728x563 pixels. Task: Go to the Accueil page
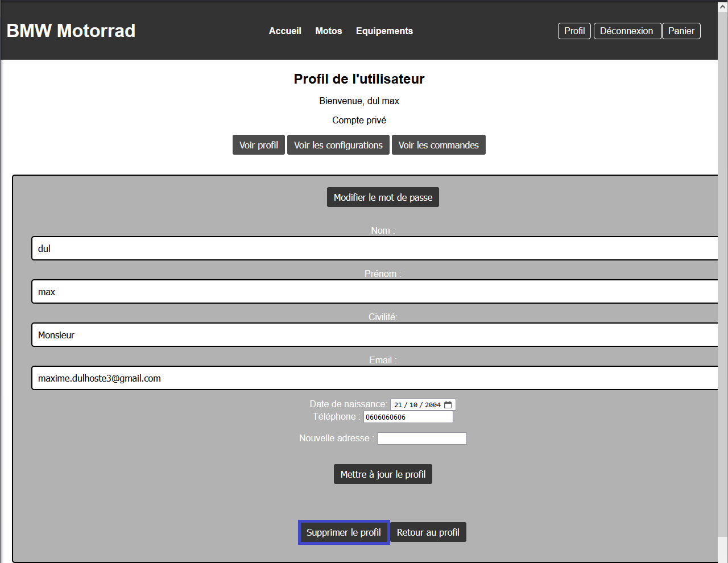[285, 31]
